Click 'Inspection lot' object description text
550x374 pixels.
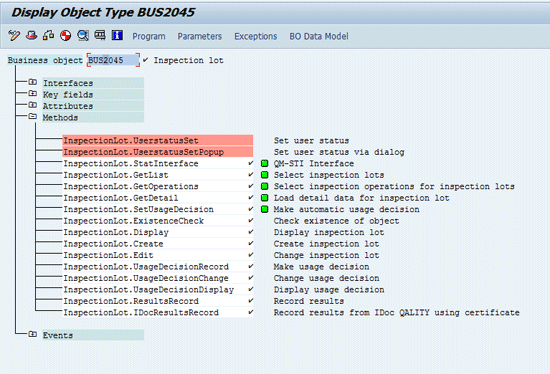click(188, 60)
